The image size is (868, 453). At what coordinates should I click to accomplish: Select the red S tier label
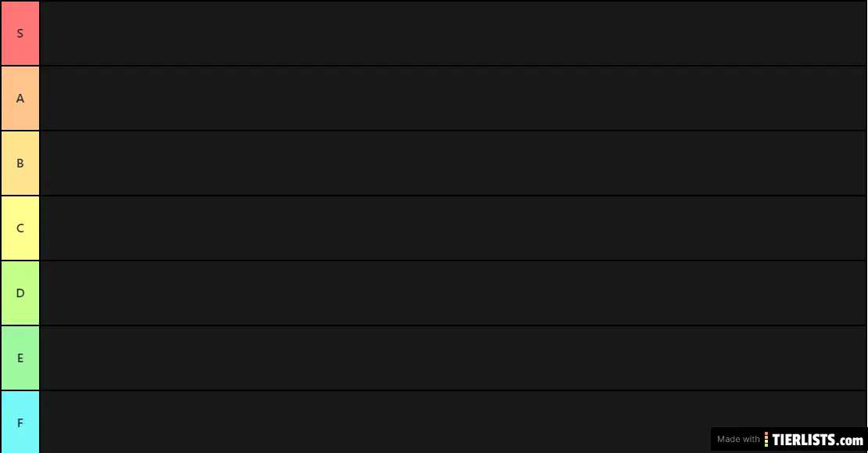pyautogui.click(x=20, y=34)
